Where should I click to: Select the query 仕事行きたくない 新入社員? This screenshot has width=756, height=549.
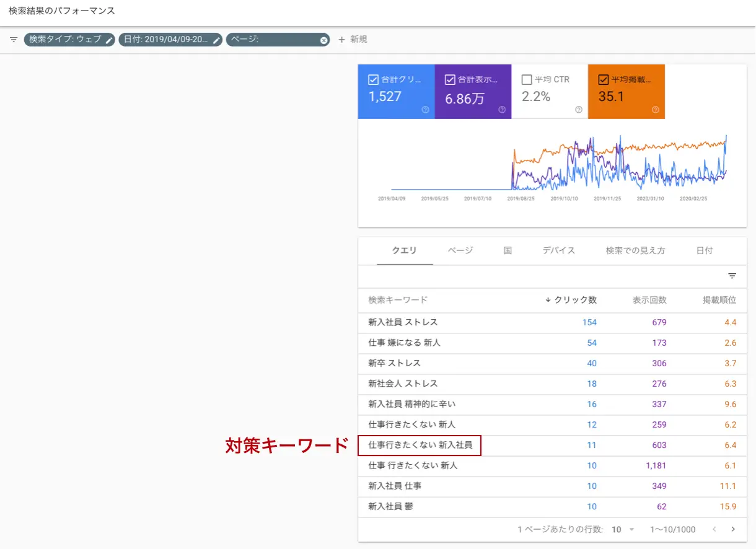pyautogui.click(x=419, y=445)
